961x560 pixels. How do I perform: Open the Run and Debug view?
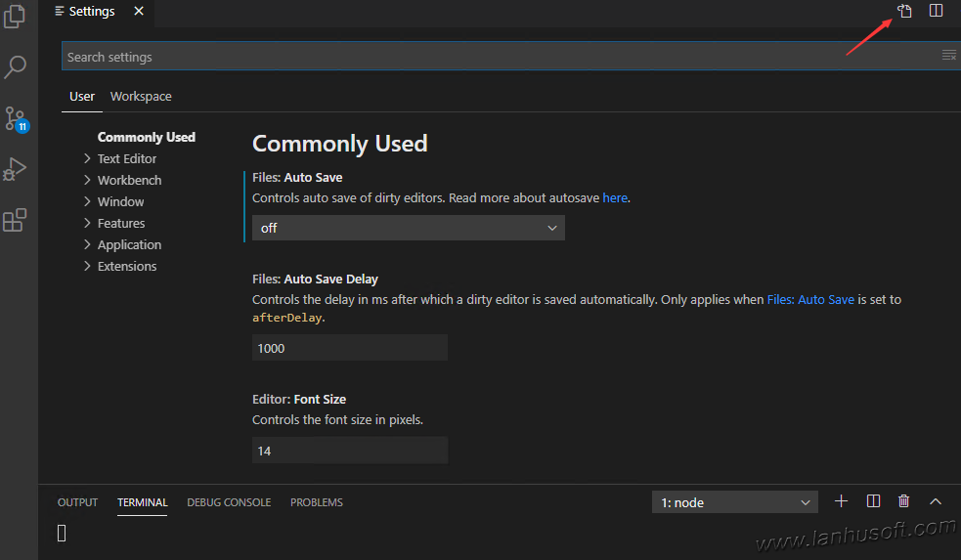[15, 170]
